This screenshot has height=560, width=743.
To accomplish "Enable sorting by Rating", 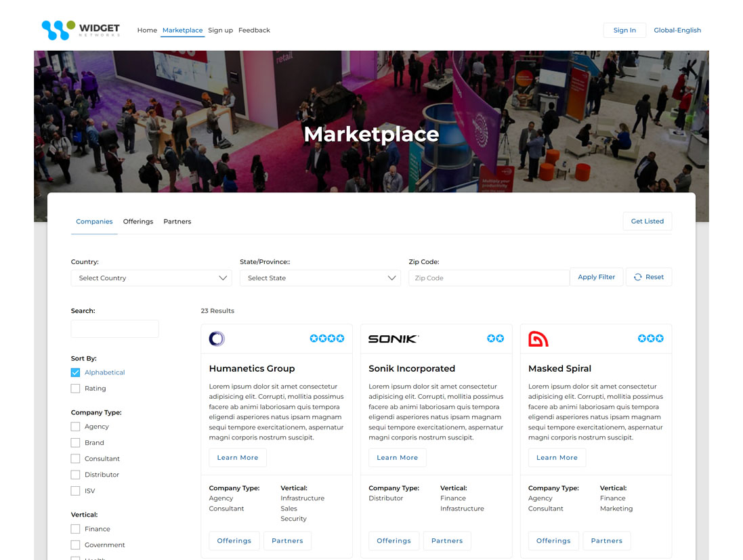I will point(75,388).
